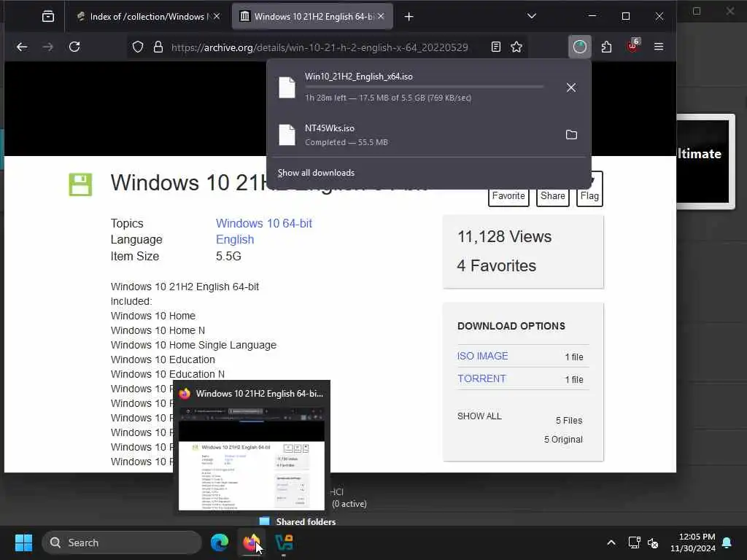Screen dimensions: 747x560
Task: Open uBlock Origin extension icon
Action: (x=633, y=46)
